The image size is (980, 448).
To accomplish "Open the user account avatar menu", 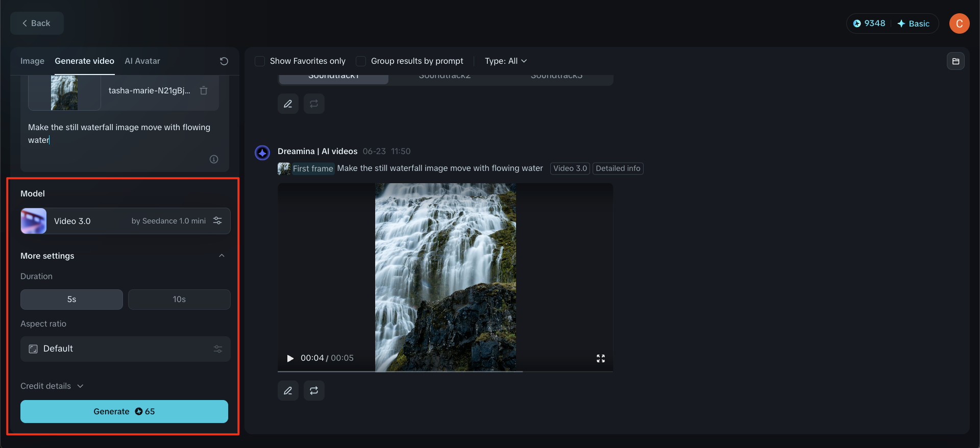I will coord(959,23).
